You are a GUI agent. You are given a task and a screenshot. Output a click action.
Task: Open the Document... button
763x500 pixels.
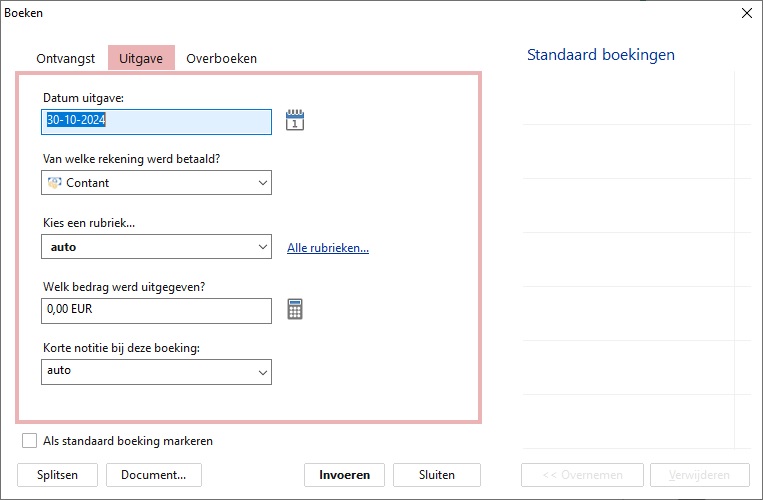pyautogui.click(x=153, y=475)
